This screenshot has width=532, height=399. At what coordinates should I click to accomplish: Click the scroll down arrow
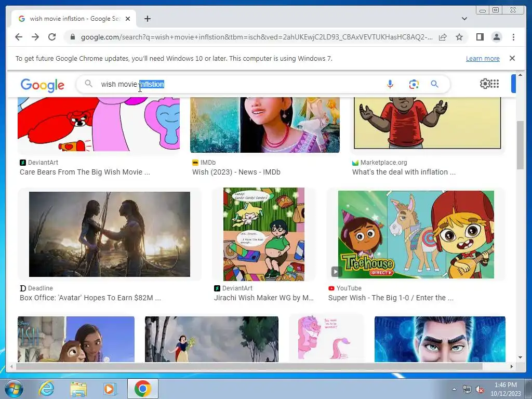tap(520, 357)
